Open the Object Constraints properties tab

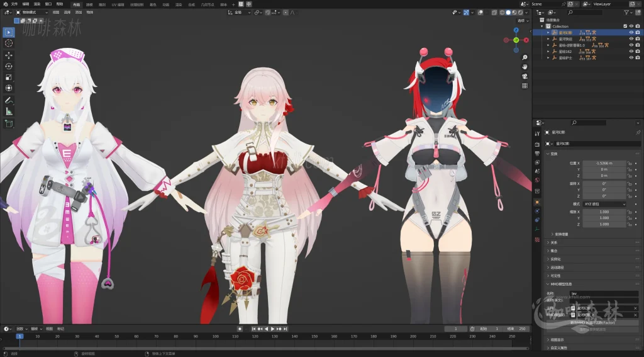(x=537, y=220)
